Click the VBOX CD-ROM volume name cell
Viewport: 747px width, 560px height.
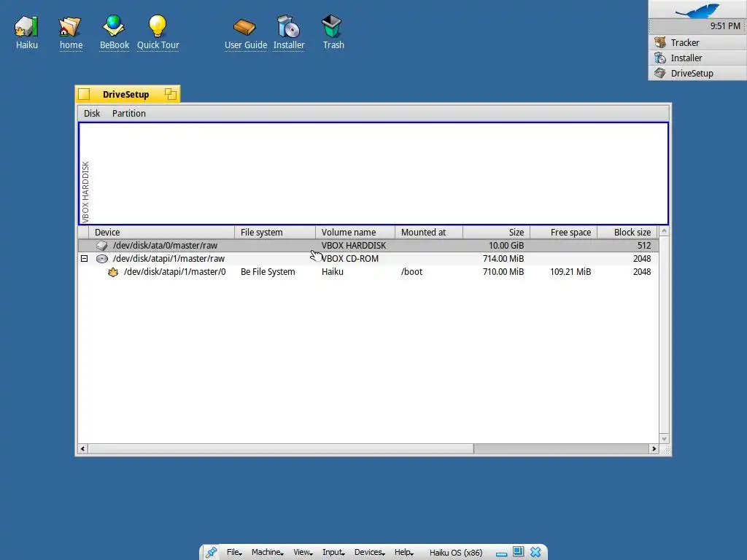coord(350,259)
